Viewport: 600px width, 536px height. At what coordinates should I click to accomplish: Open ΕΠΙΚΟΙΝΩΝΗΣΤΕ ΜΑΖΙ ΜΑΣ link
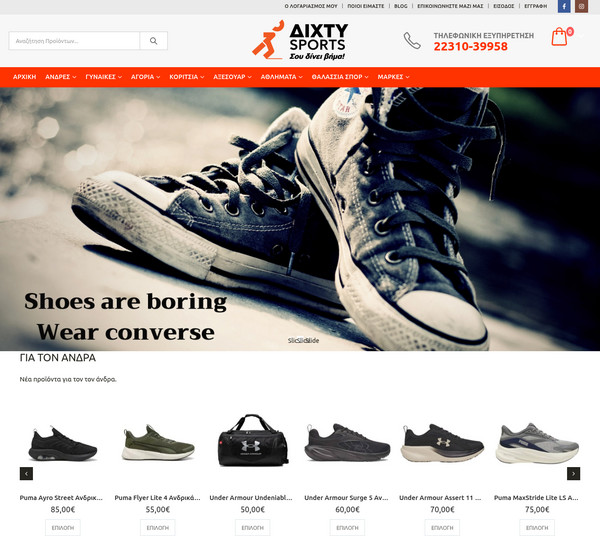(450, 6)
